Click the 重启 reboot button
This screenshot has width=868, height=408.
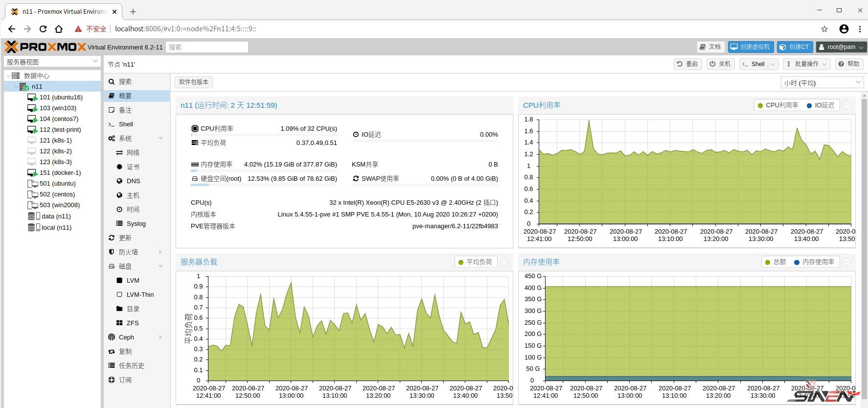pyautogui.click(x=687, y=64)
